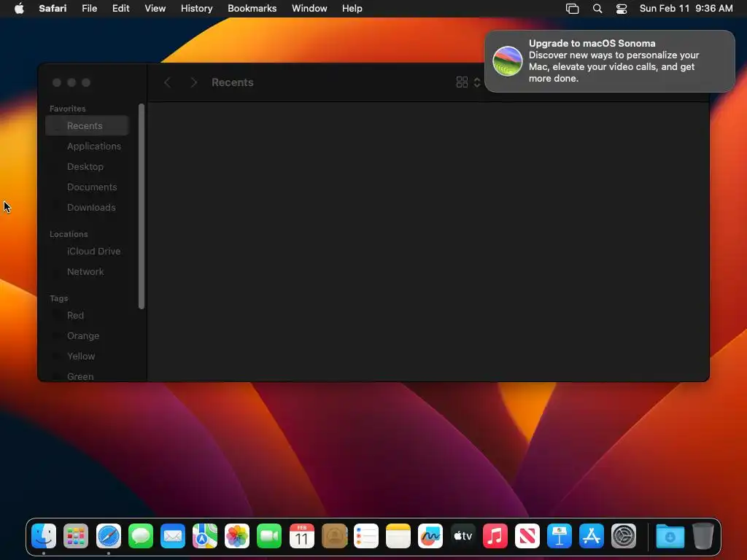
Task: Click the date and time in menu bar
Action: tap(686, 9)
